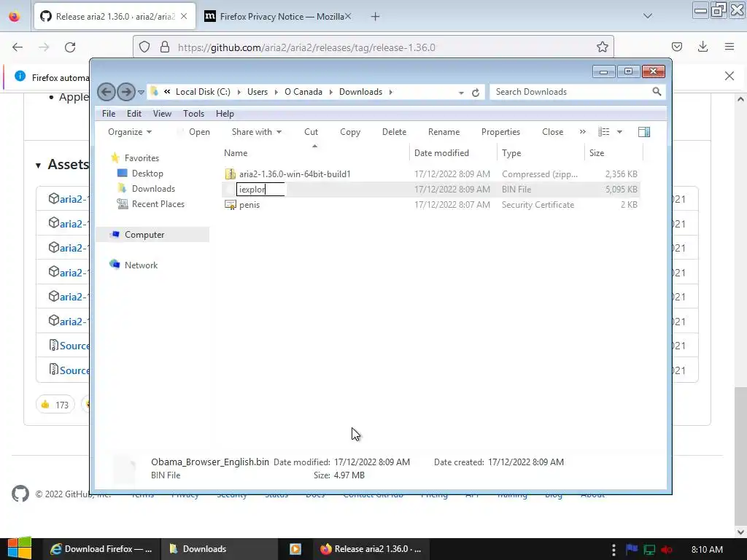Select Favorites in navigation pane

[142, 158]
